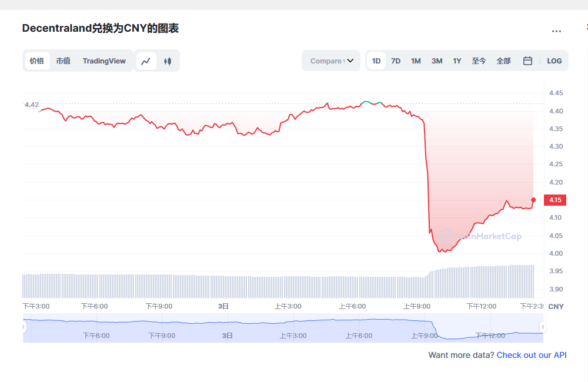Choose the 1Y time range
The width and height of the screenshot is (588, 382).
(457, 61)
